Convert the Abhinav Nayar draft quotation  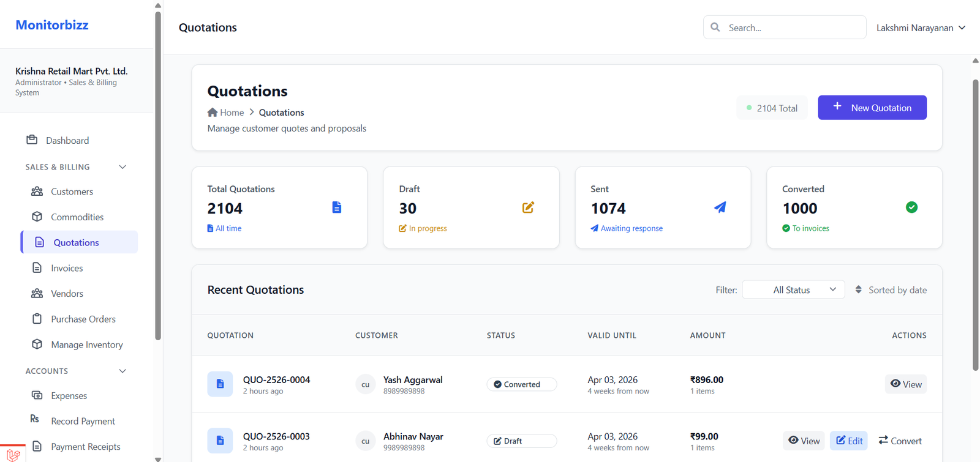pyautogui.click(x=900, y=441)
